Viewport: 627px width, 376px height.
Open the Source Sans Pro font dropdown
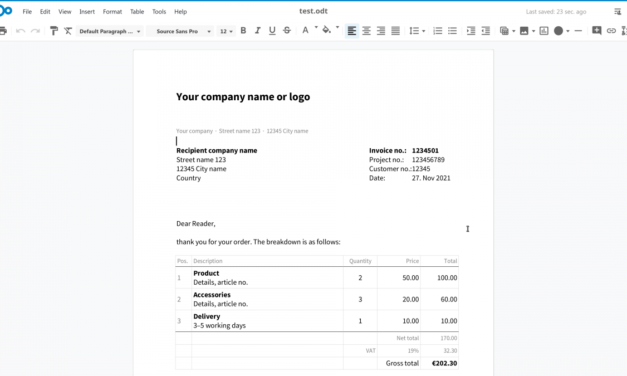180,31
